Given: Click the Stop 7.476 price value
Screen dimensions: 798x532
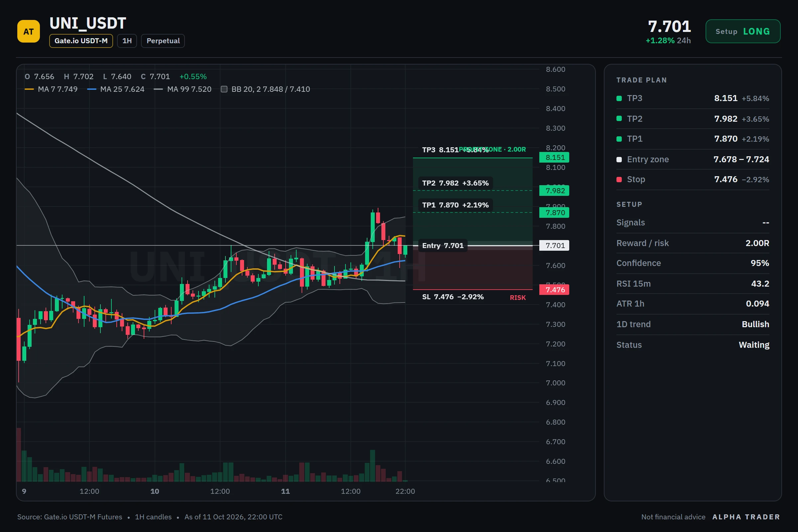Looking at the screenshot, I should coord(726,180).
